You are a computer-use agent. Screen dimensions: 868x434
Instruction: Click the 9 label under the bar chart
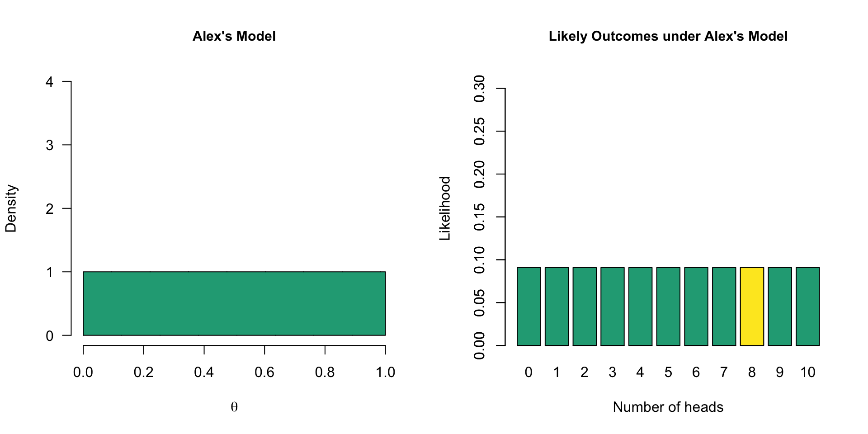pyautogui.click(x=780, y=372)
